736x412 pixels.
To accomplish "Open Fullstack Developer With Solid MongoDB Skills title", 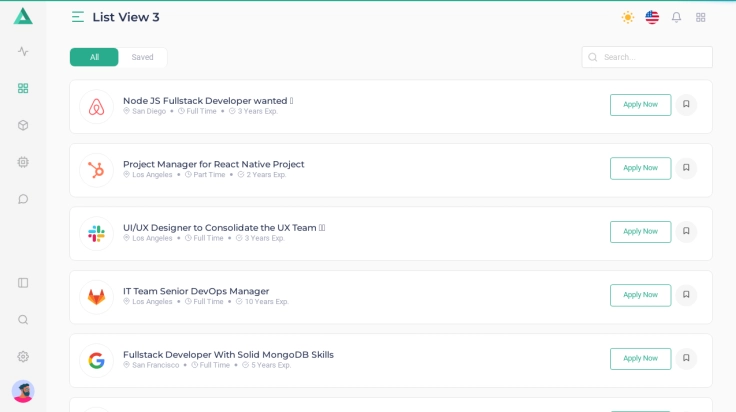I will point(228,354).
